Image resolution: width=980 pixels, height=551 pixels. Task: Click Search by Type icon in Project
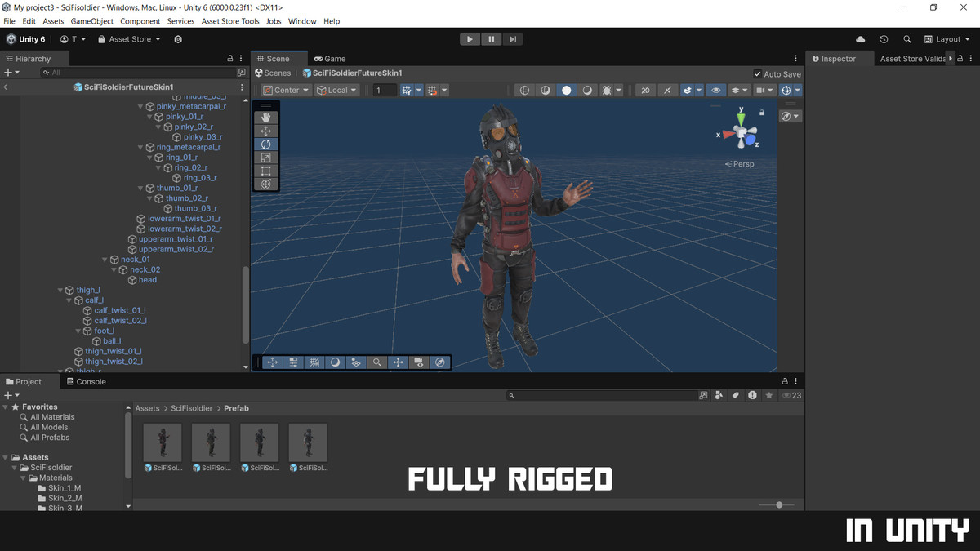coord(719,395)
